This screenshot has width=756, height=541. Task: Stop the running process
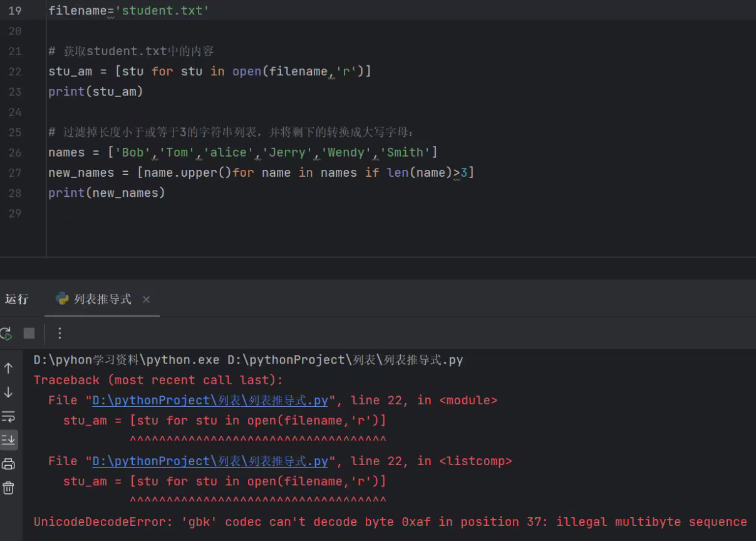pyautogui.click(x=29, y=334)
